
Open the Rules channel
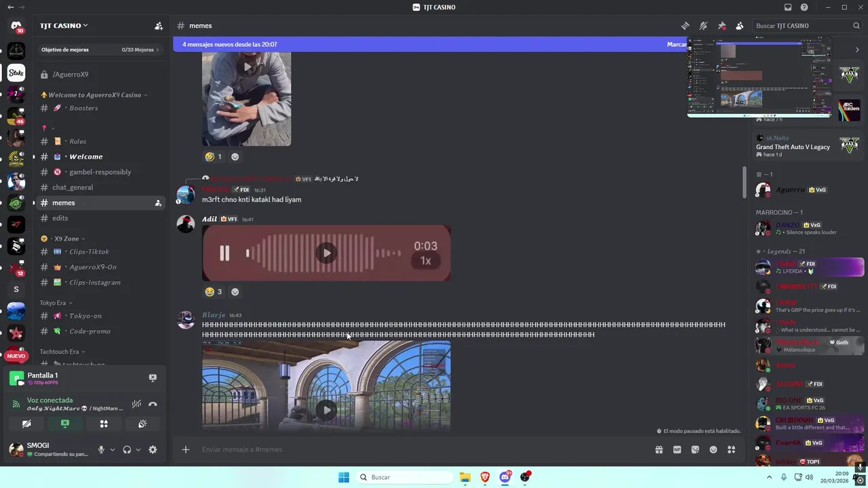click(100, 141)
